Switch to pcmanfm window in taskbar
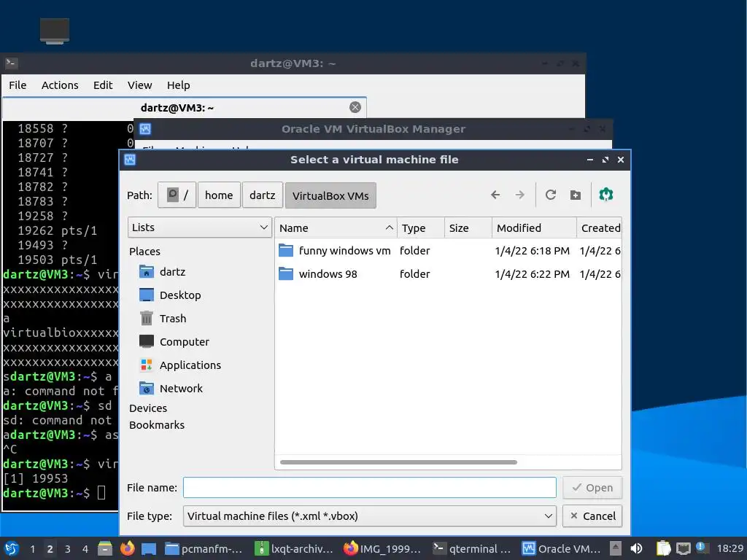 [x=204, y=549]
